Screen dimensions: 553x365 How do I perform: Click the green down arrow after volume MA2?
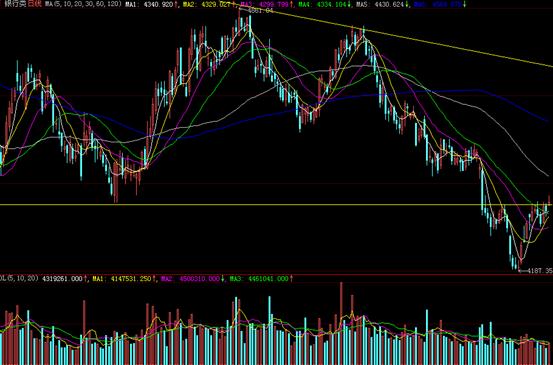[223, 279]
